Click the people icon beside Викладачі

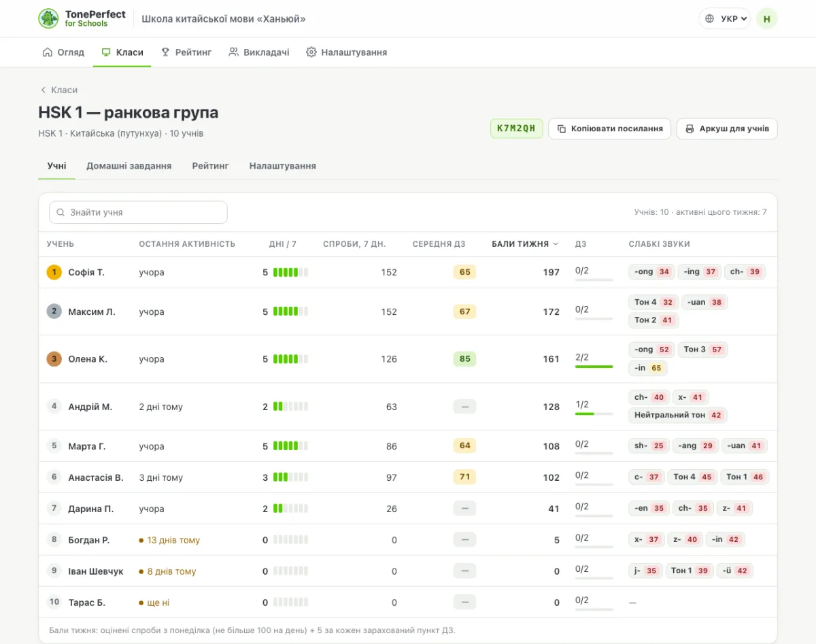click(233, 52)
